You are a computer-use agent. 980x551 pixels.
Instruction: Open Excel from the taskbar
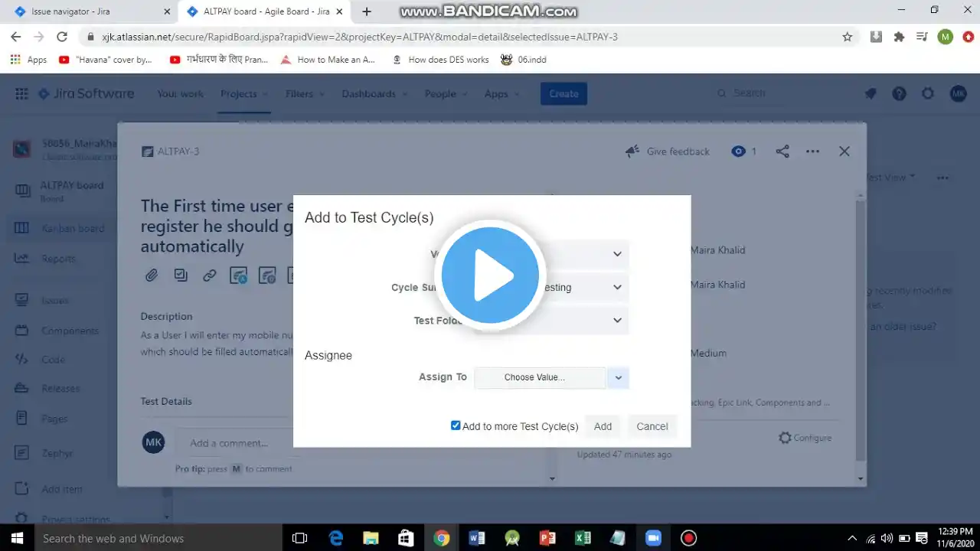(583, 538)
